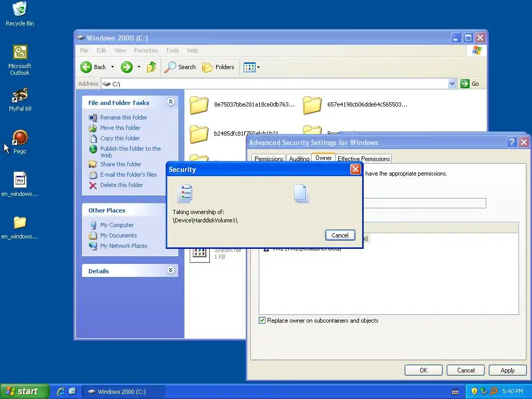Click the magnifier tray icon
This screenshot has height=399, width=532.
[494, 392]
